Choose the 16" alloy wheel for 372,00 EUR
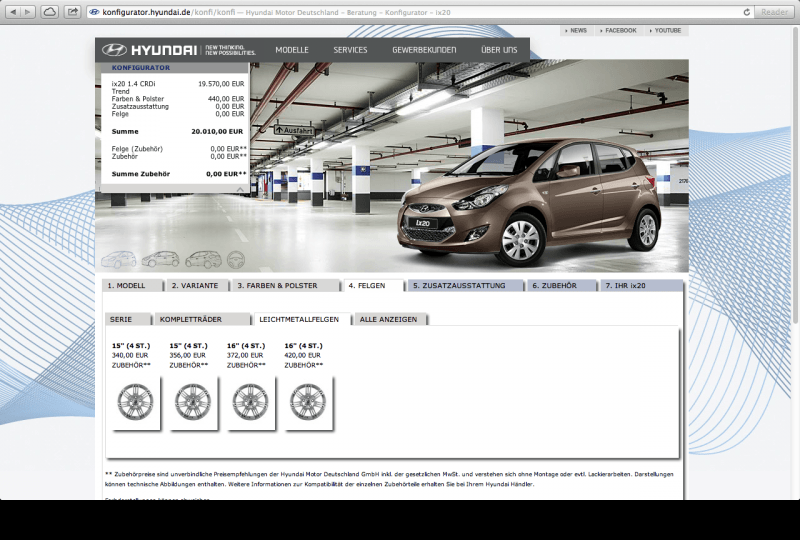The width and height of the screenshot is (800, 540). [x=251, y=402]
